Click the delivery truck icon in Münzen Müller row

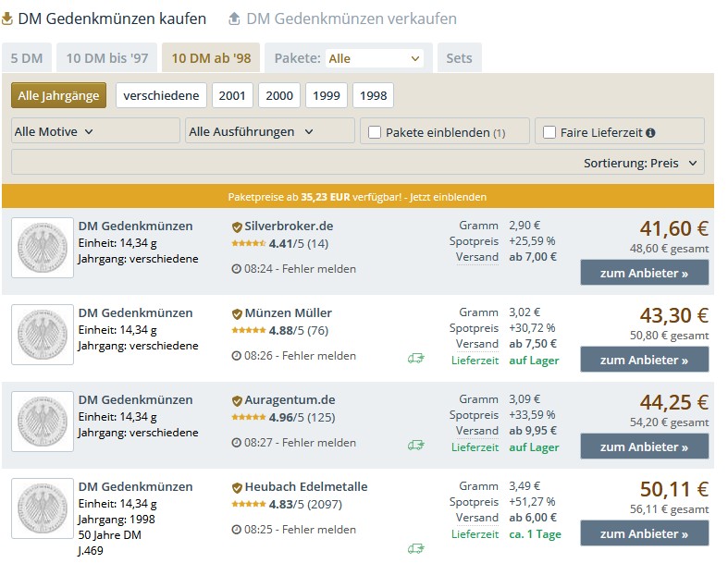click(x=415, y=358)
